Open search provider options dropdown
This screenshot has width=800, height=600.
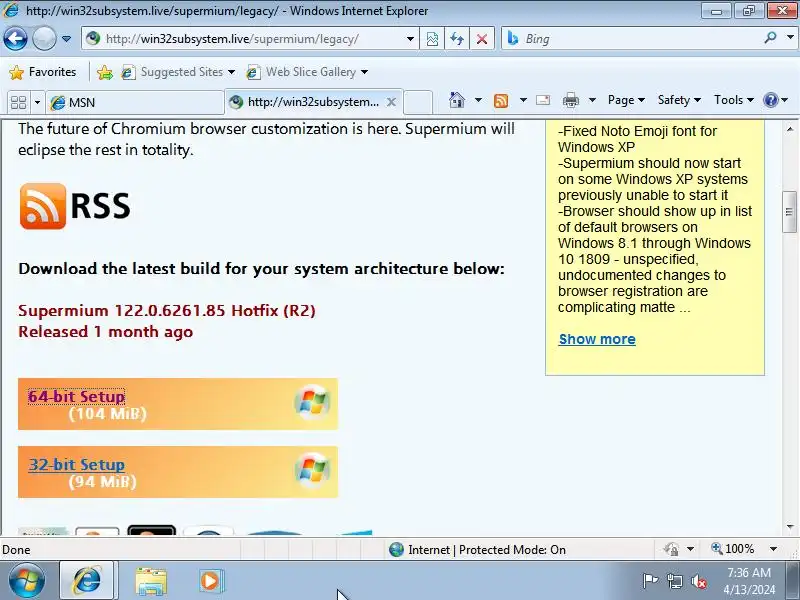[x=790, y=38]
